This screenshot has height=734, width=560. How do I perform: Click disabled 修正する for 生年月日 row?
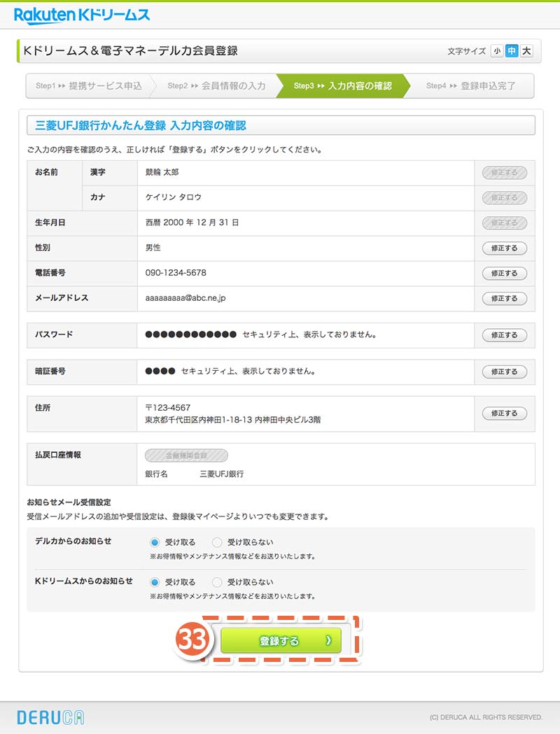click(505, 223)
